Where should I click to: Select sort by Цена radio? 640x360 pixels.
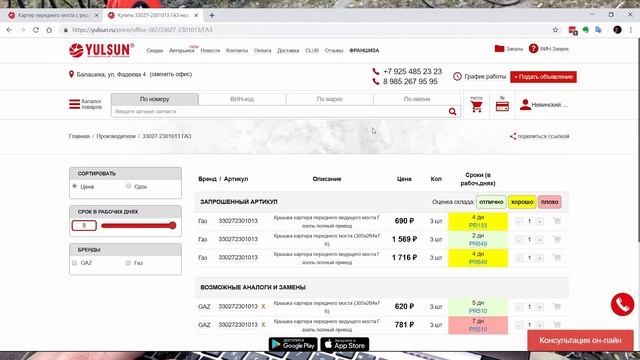click(75, 186)
